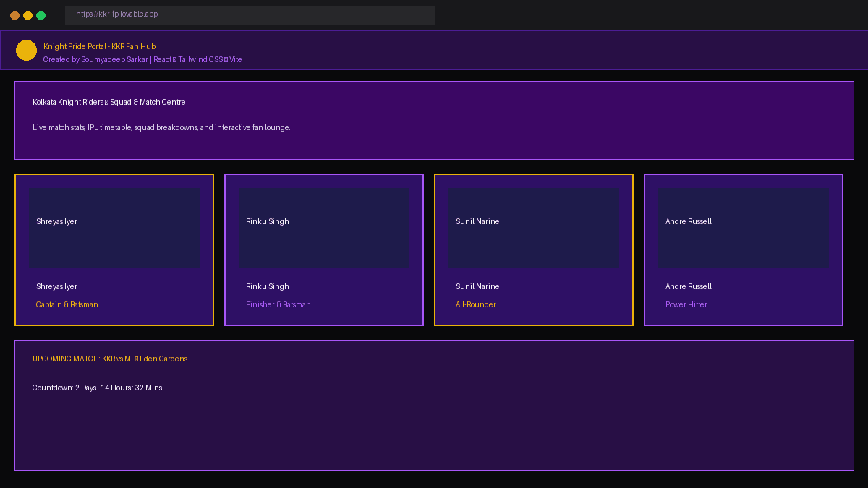Click the "Live match stats, IPL timetable" description
868x488 pixels.
tap(161, 127)
